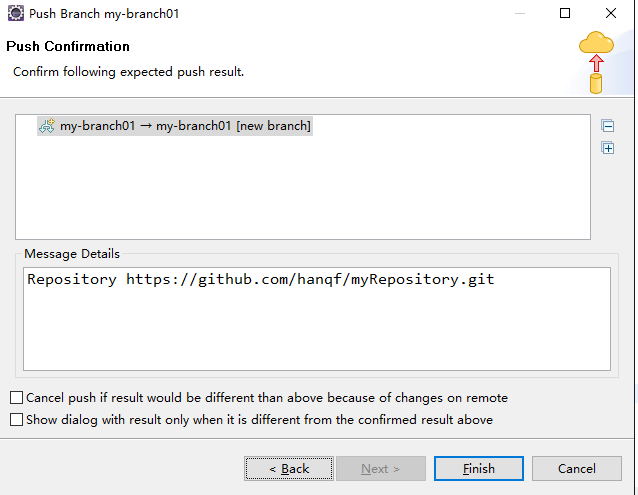Viewport: 638px width, 495px height.
Task: Click the Expand All icon beside the push list
Action: [607, 148]
